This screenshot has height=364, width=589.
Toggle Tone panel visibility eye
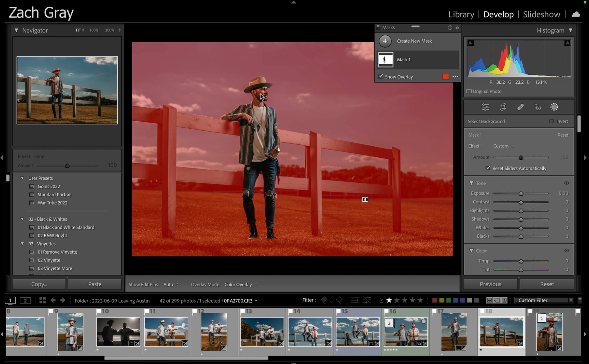click(x=566, y=183)
